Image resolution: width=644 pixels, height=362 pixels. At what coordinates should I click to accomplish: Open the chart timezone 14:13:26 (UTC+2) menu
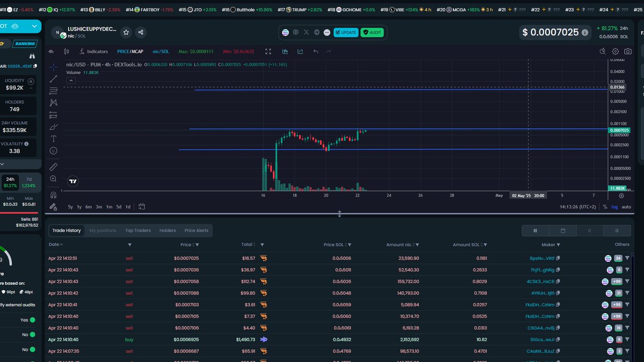pyautogui.click(x=579, y=206)
